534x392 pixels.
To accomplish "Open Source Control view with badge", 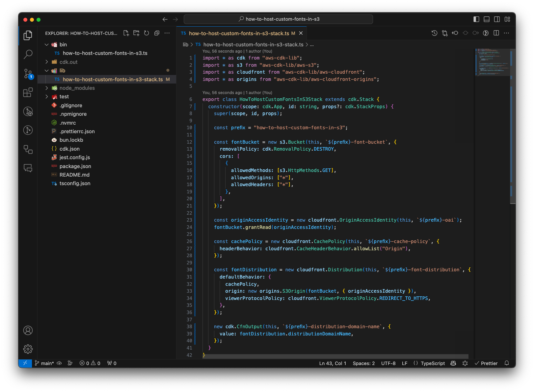I will [x=28, y=74].
